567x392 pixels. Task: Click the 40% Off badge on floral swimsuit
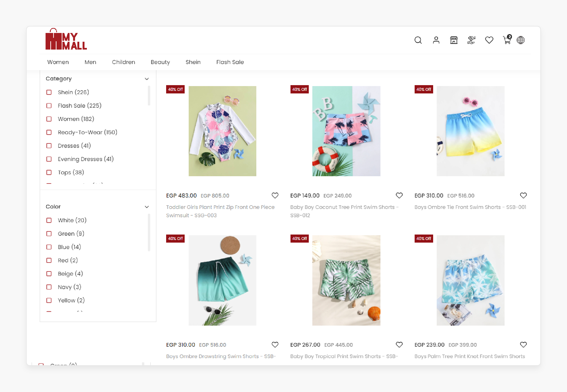(x=175, y=89)
